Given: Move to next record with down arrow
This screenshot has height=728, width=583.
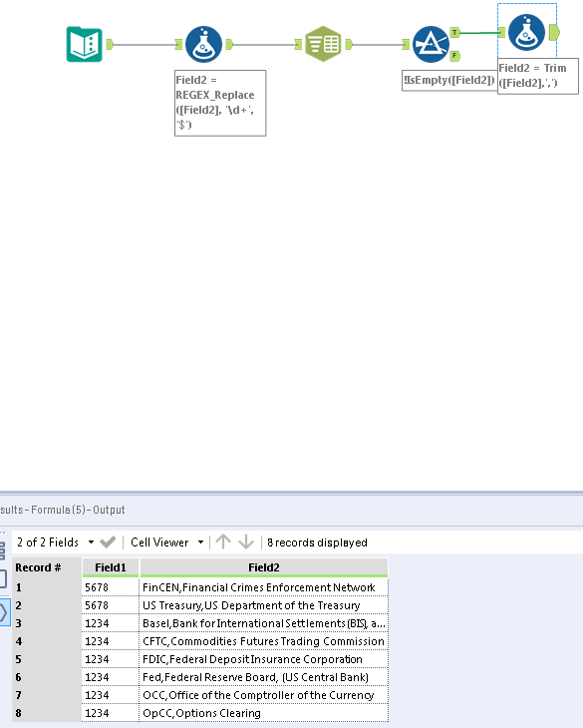Looking at the screenshot, I should click(x=246, y=542).
